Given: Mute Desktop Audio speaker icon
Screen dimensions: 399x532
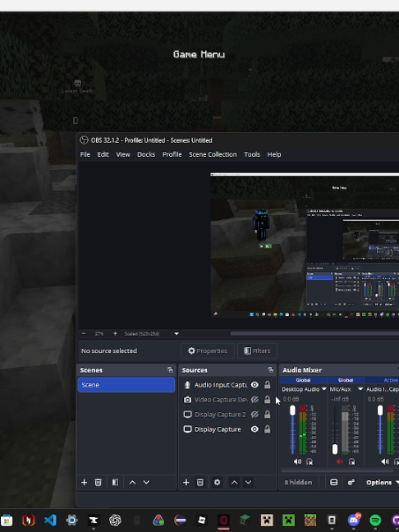Looking at the screenshot, I should pos(297,461).
